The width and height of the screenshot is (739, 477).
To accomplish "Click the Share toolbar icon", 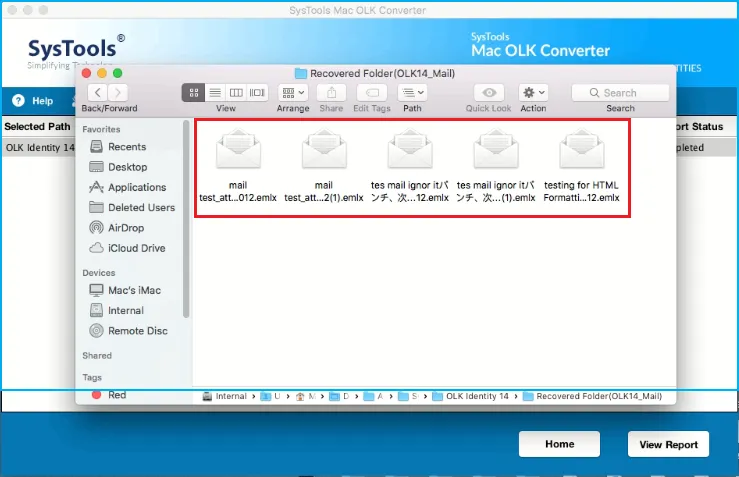I will coord(331,92).
